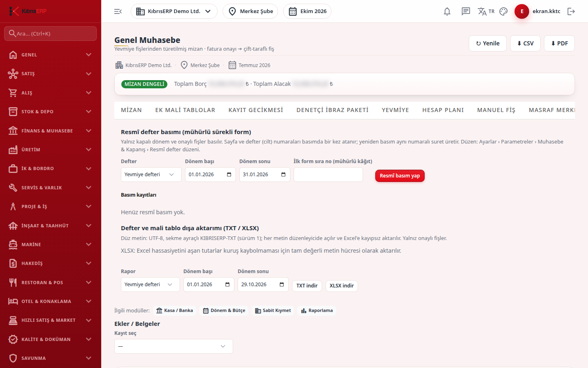Open the Kayıt seç dropdown
Screen dimensions: 588x368
[x=174, y=346]
